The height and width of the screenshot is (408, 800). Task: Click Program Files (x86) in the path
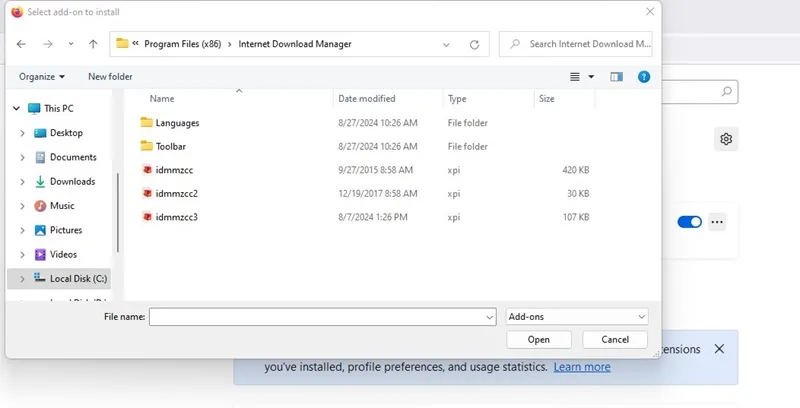tap(183, 44)
